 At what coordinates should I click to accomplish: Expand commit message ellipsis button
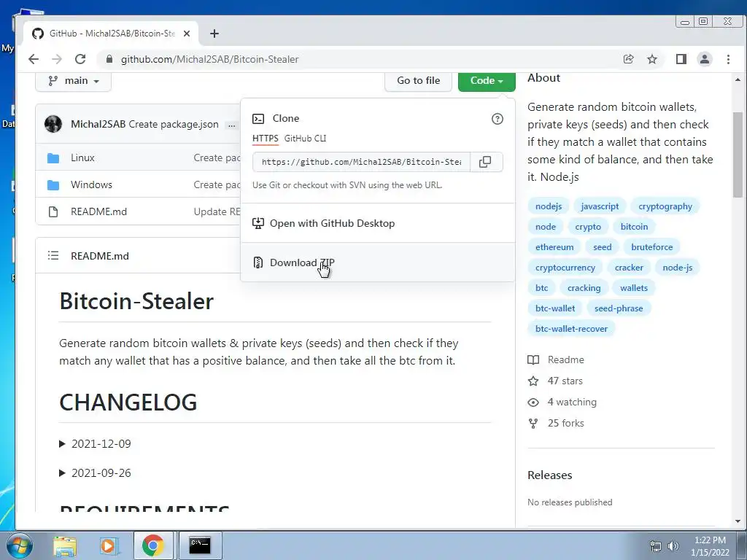pos(231,125)
